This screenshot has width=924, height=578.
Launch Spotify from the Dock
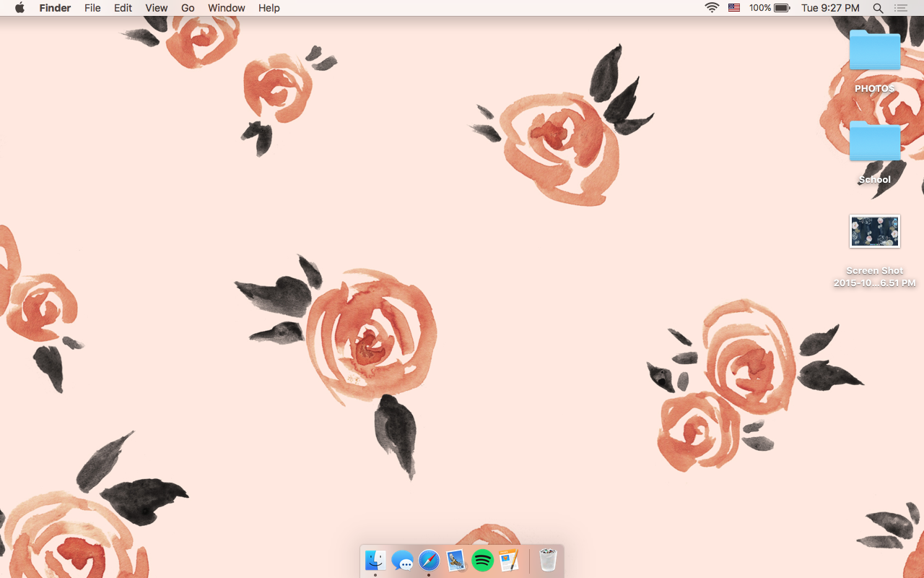(x=482, y=561)
